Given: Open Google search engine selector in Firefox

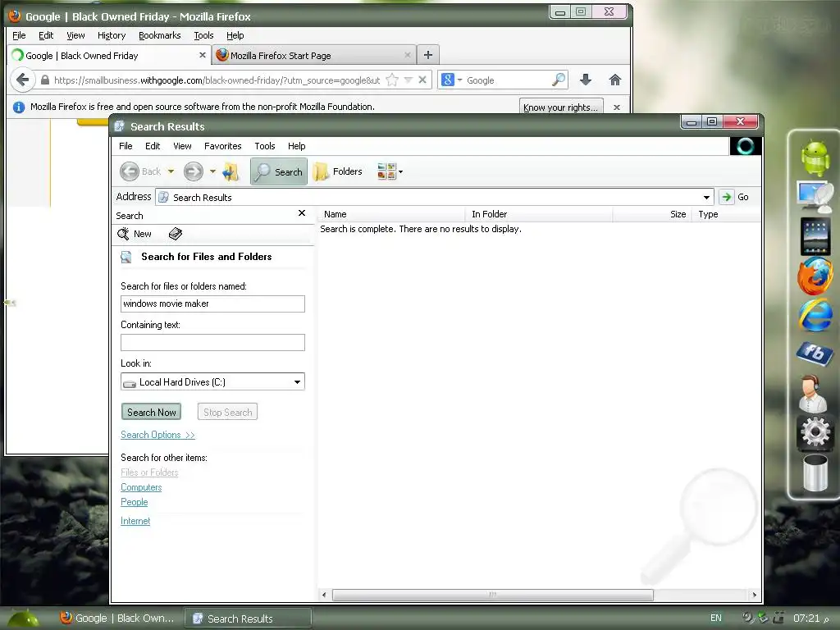Looking at the screenshot, I should (x=451, y=80).
